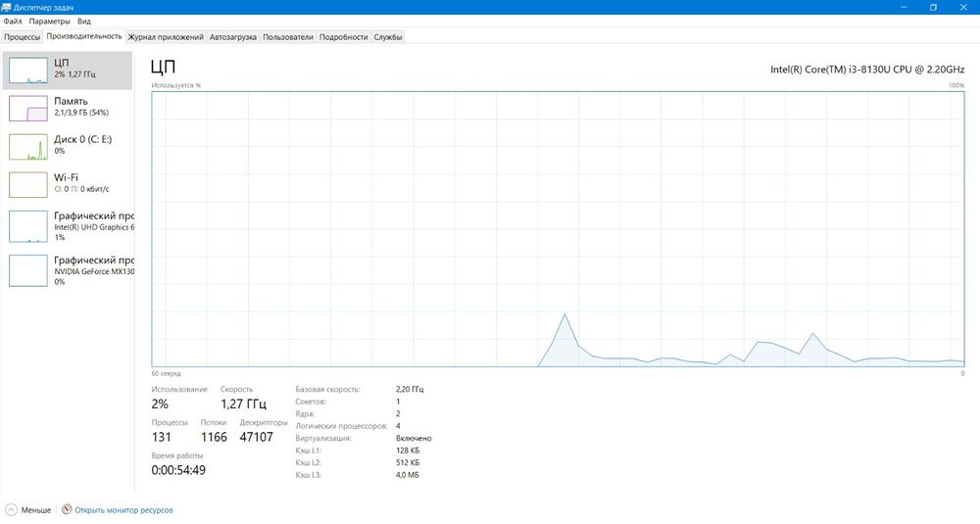This screenshot has width=980, height=524.
Task: Click the Используется % graph label
Action: (x=176, y=85)
